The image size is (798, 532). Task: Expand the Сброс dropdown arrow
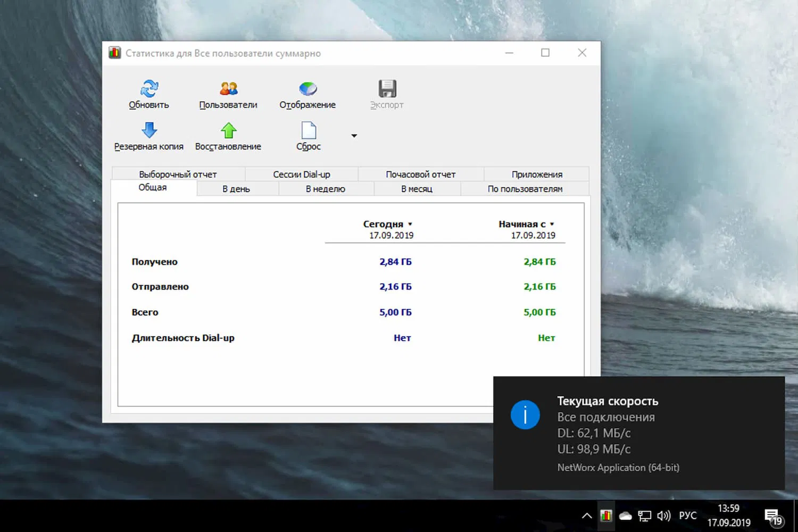pyautogui.click(x=354, y=136)
